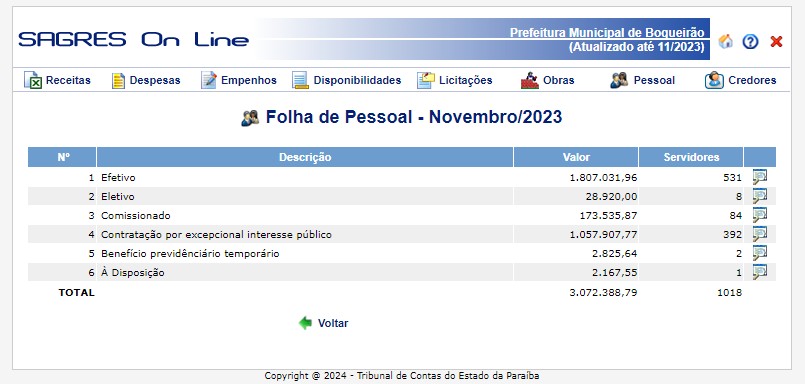Open details icon for À Disposição row
The width and height of the screenshot is (805, 384).
point(760,272)
